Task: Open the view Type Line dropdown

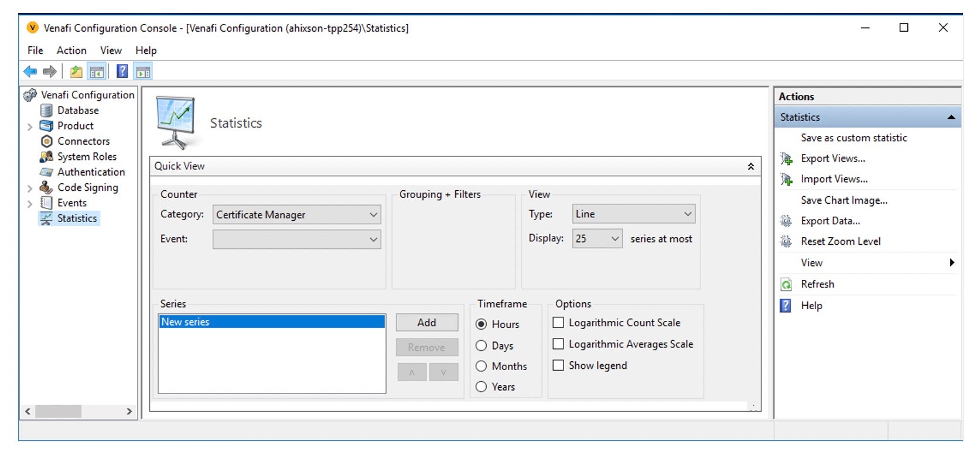Action: coord(633,214)
